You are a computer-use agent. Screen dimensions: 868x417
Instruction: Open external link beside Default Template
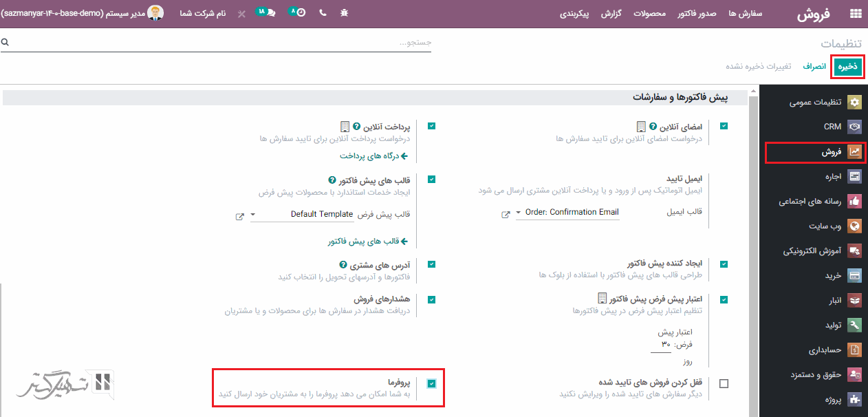[x=239, y=216]
